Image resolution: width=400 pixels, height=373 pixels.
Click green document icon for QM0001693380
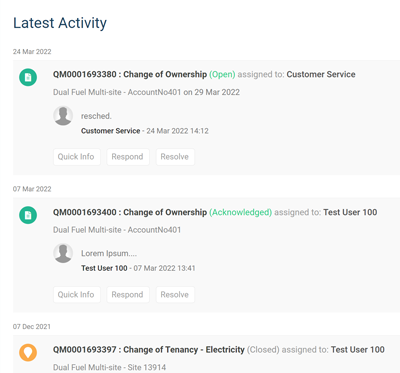28,77
